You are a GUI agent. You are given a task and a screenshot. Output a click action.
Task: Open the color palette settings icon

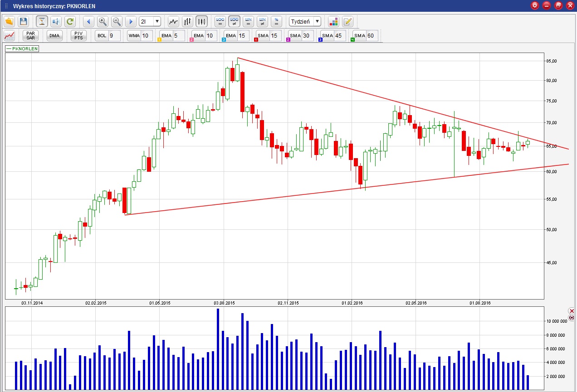(x=333, y=21)
